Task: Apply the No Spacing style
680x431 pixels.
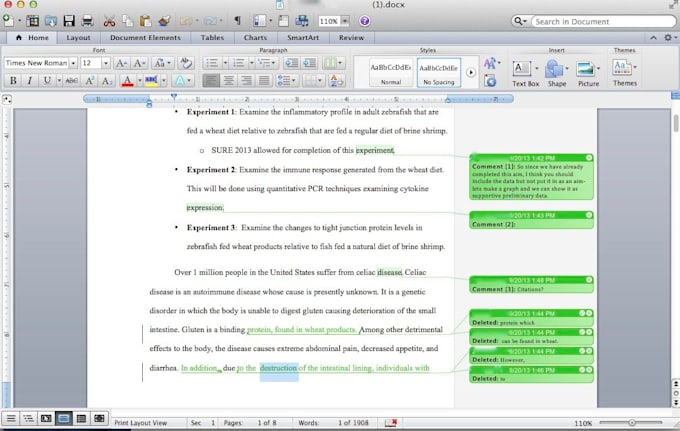Action: pyautogui.click(x=438, y=72)
